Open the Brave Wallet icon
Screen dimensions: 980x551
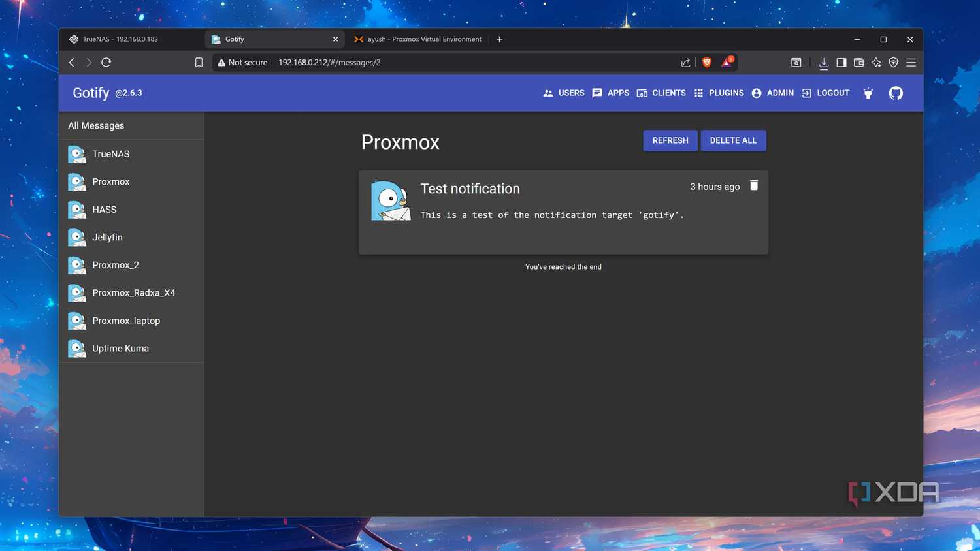click(x=858, y=63)
